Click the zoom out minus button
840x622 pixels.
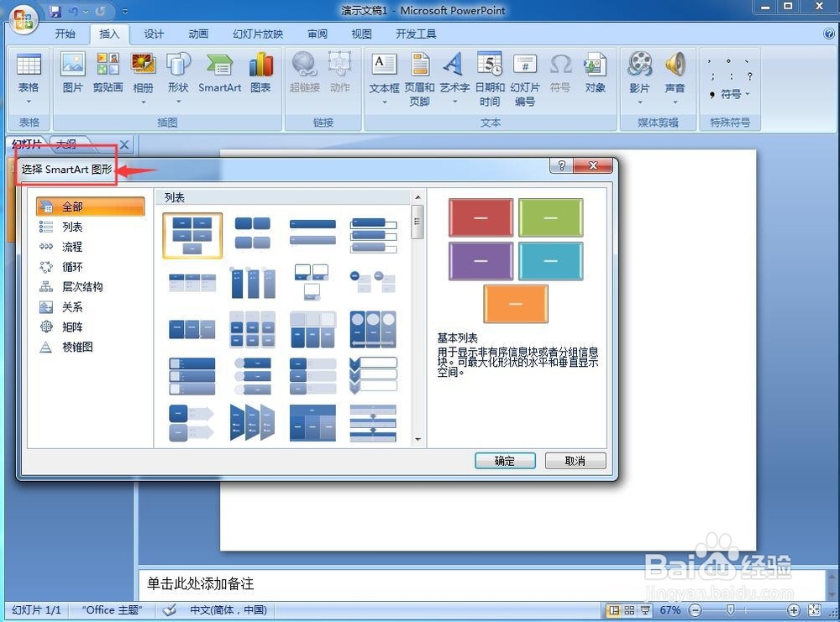coord(696,610)
